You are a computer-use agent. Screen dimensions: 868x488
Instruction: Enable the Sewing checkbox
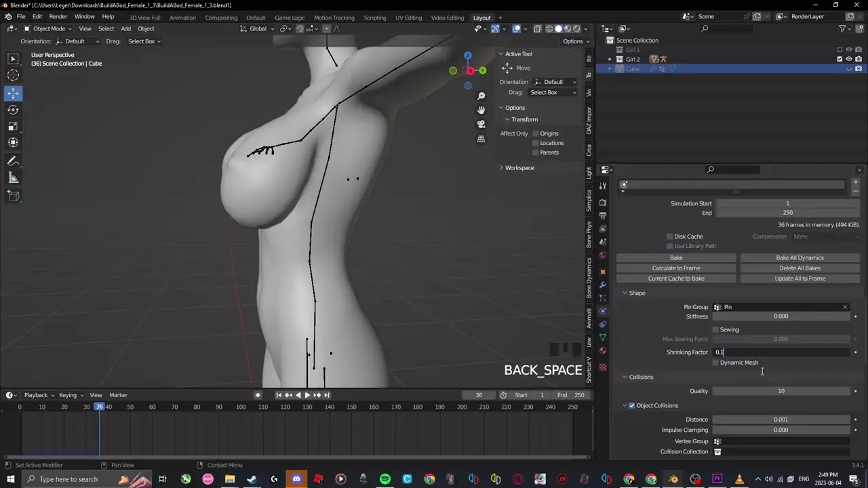coord(715,329)
